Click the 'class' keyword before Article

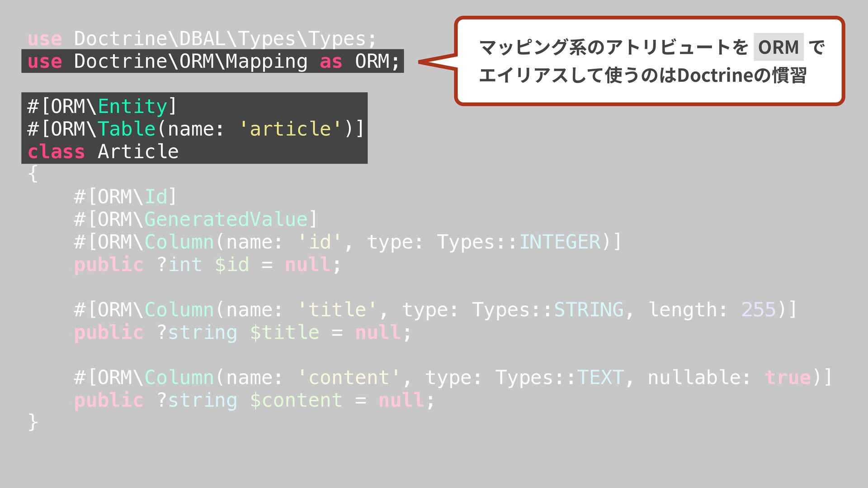(x=56, y=152)
